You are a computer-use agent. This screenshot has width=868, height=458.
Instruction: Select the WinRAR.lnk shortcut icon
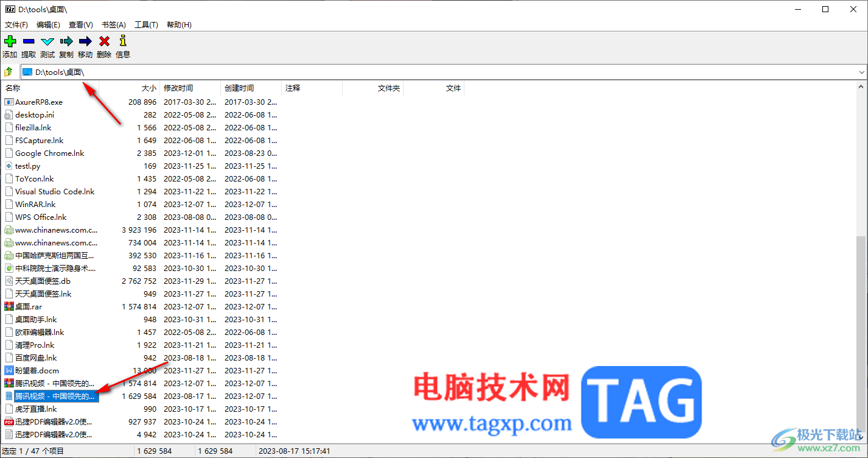[9, 205]
